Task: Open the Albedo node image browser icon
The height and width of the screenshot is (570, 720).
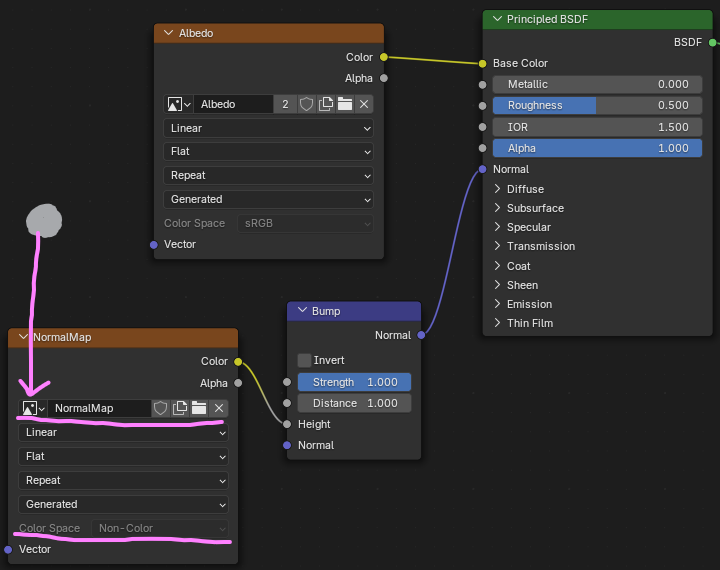Action: coord(179,104)
